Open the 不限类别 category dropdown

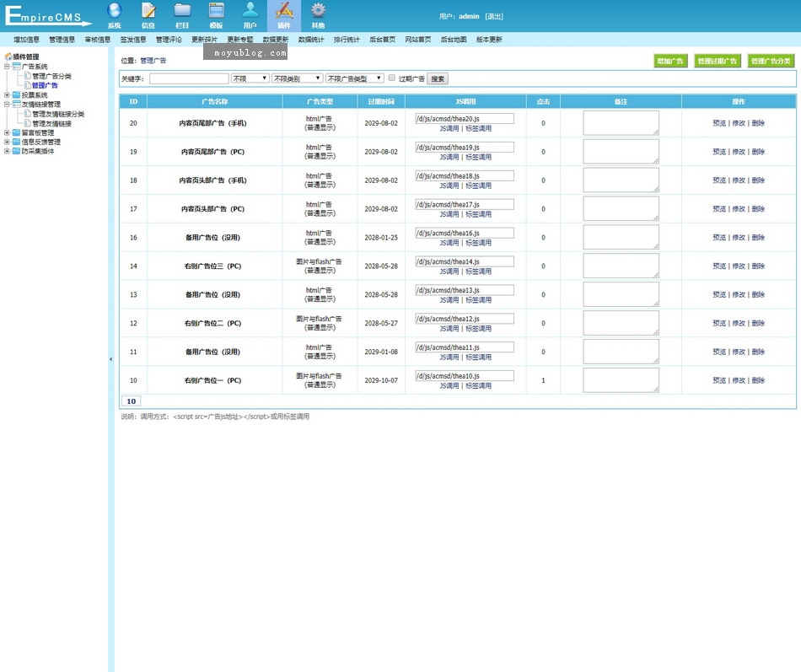298,78
